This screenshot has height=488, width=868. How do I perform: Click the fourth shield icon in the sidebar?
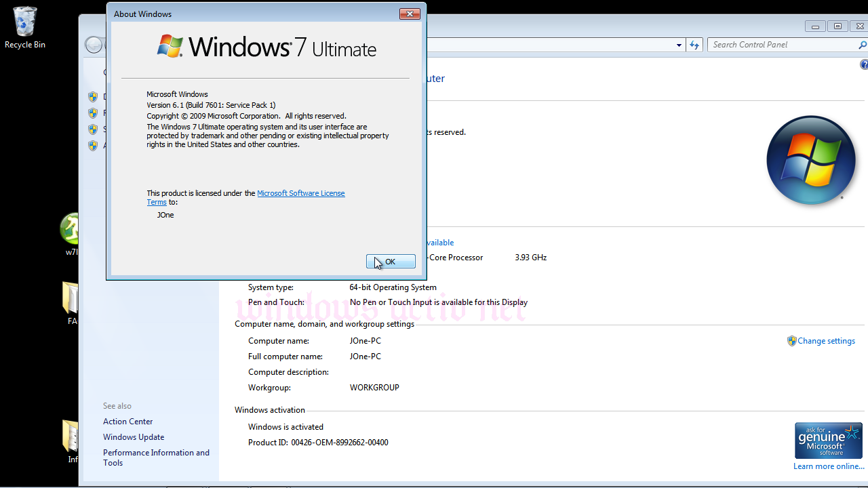click(x=93, y=145)
